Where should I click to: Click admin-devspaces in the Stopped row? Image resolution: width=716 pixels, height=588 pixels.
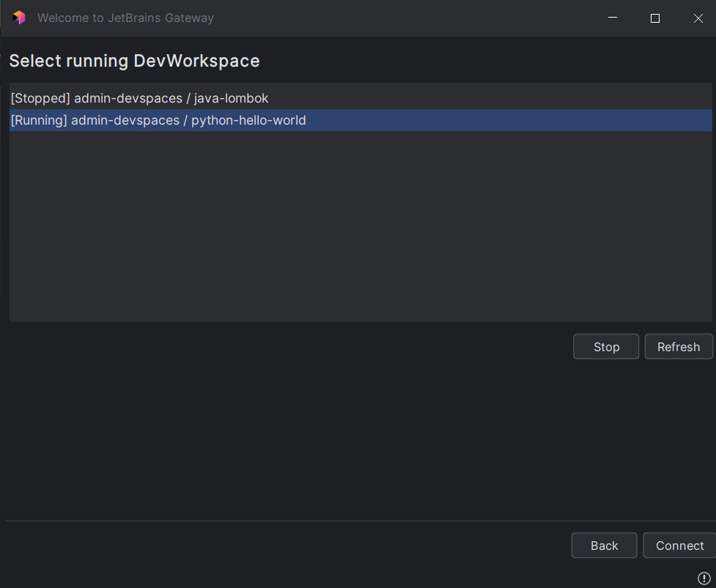[x=128, y=98]
